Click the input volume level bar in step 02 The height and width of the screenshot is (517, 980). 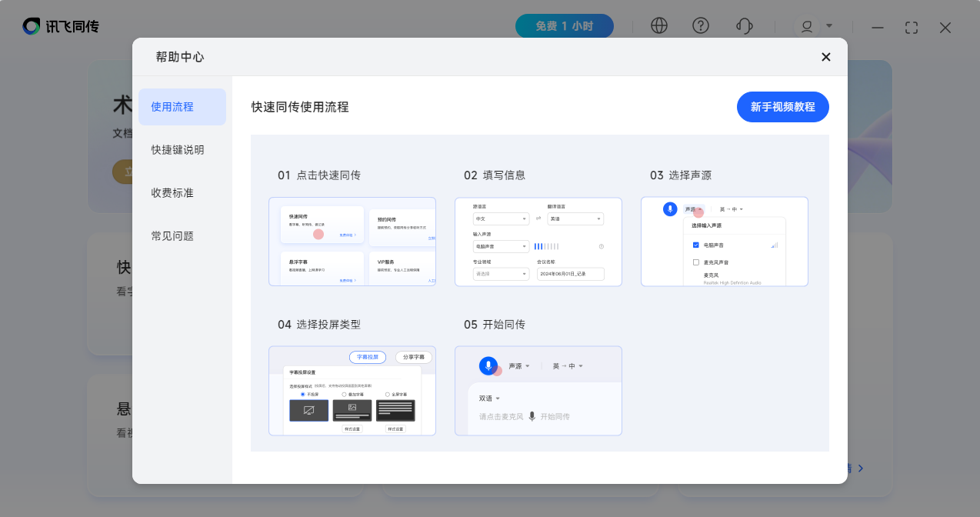547,246
